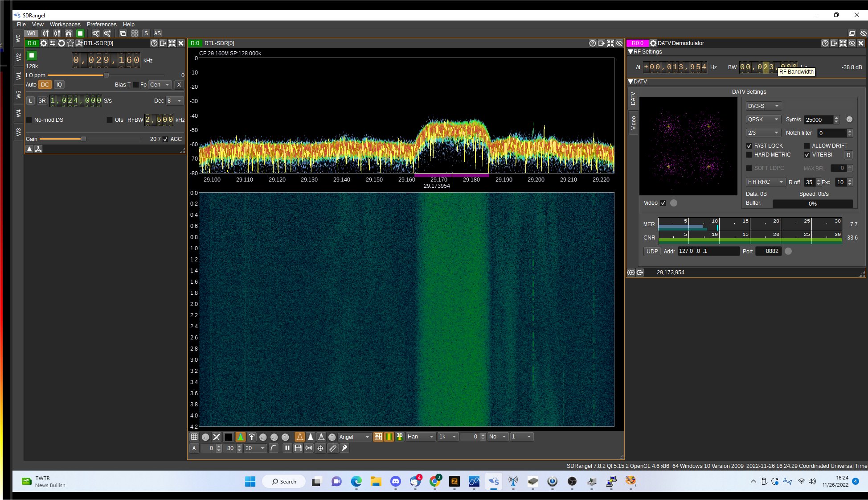The height and width of the screenshot is (500, 868).
Task: Open the Dec decimation dropdown
Action: (x=174, y=101)
